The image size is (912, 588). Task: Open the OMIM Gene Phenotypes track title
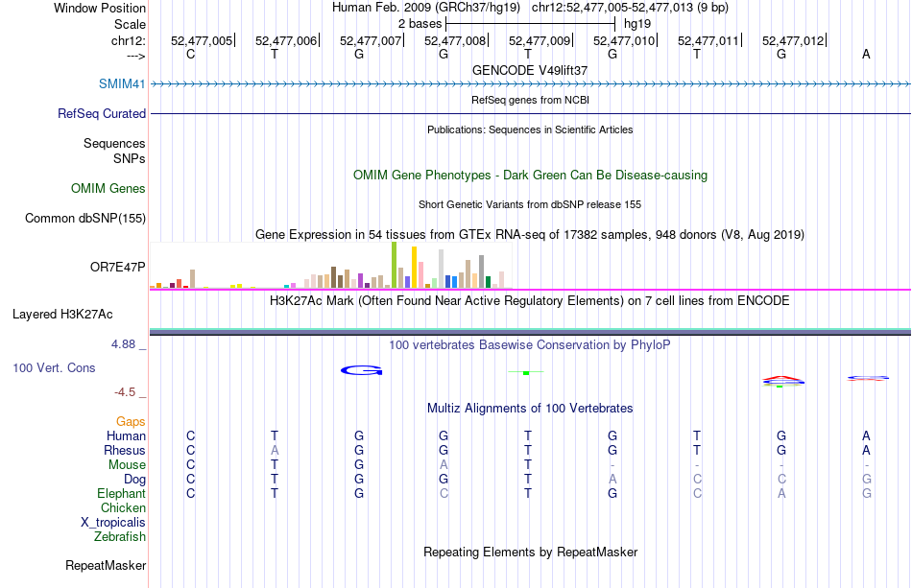[530, 175]
